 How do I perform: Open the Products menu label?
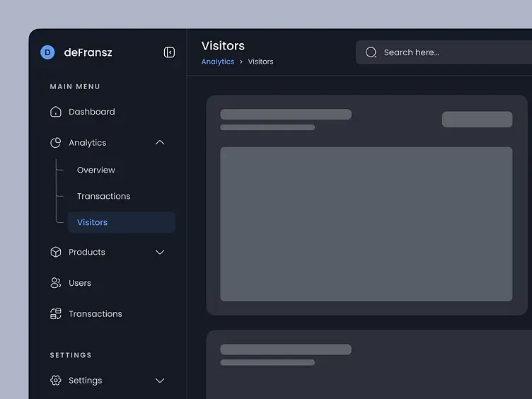(87, 252)
